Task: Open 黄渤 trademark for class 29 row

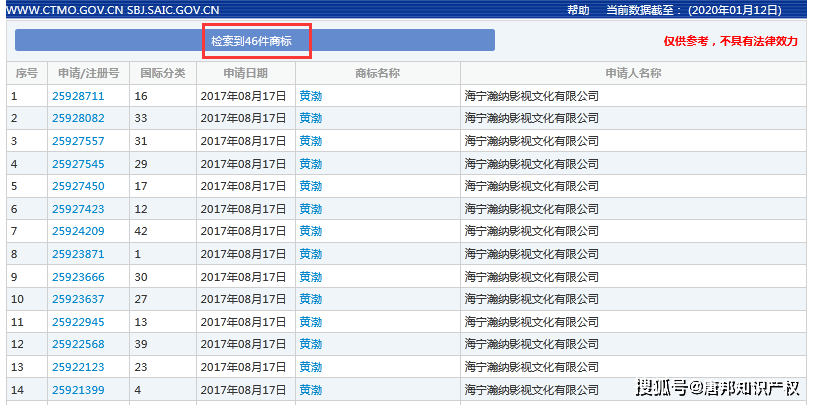Action: (x=311, y=164)
